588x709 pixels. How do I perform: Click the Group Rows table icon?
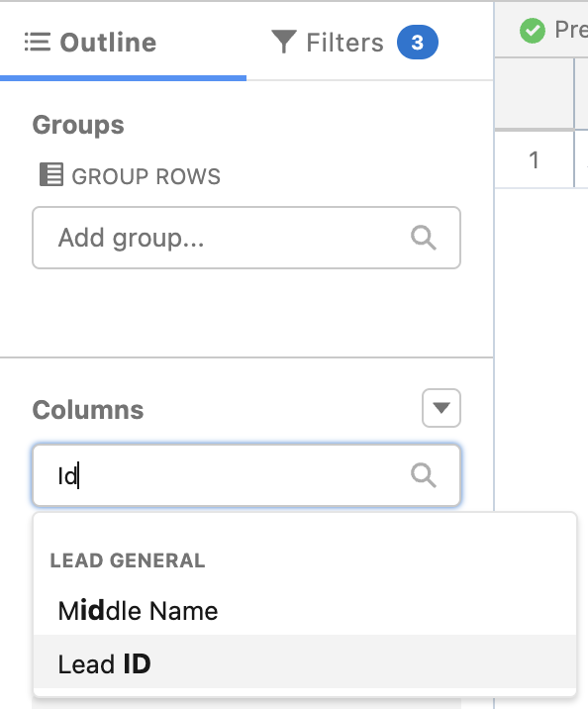[x=51, y=175]
